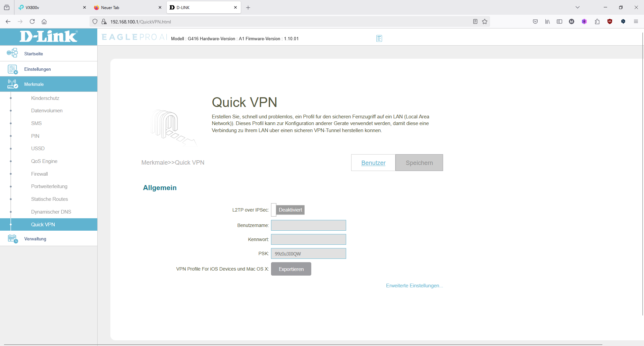Click the dark blue hexagon extension icon
The width and height of the screenshot is (644, 346).
pyautogui.click(x=623, y=21)
